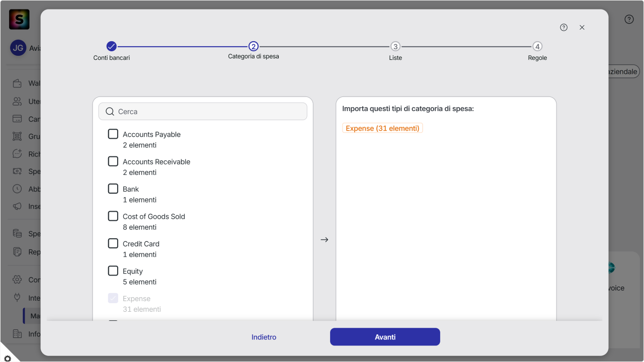Open the building info sidebar icon
Image resolution: width=644 pixels, height=362 pixels.
click(18, 334)
